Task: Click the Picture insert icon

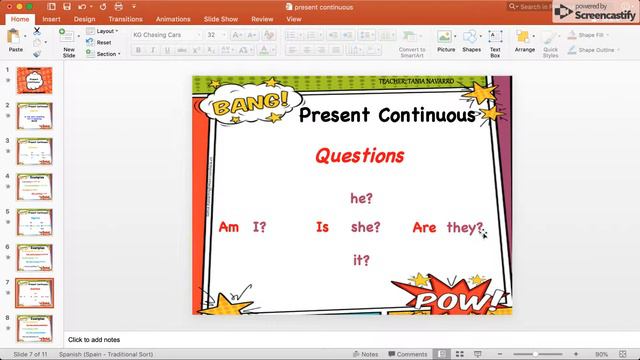Action: click(x=444, y=37)
